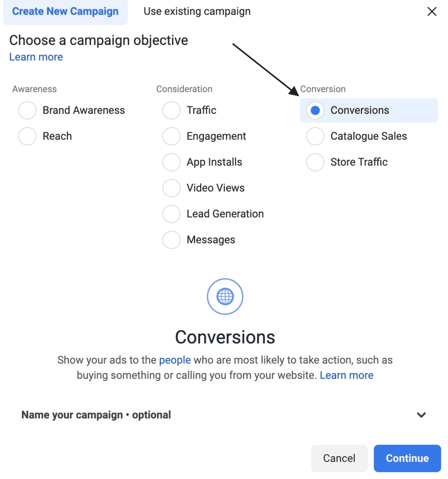Open Learn more link under heading
The image size is (448, 479).
point(36,57)
